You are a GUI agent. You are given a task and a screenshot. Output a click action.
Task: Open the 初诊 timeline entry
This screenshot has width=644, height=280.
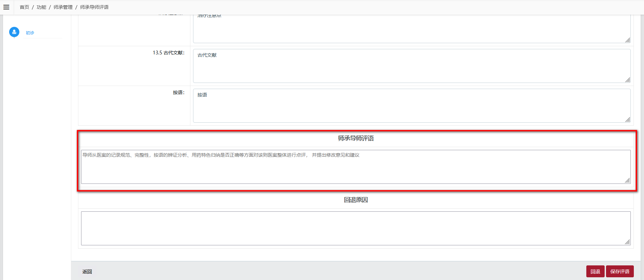tap(30, 33)
